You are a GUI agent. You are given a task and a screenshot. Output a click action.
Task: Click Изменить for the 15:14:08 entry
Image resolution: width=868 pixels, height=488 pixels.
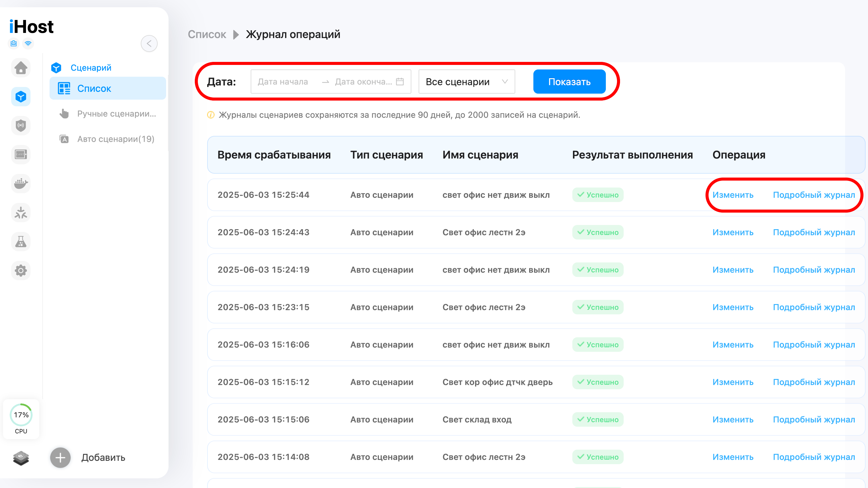(733, 457)
